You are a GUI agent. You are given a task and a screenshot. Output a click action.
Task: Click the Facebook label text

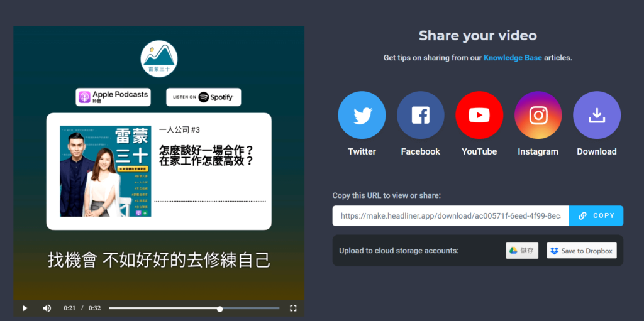click(x=421, y=151)
